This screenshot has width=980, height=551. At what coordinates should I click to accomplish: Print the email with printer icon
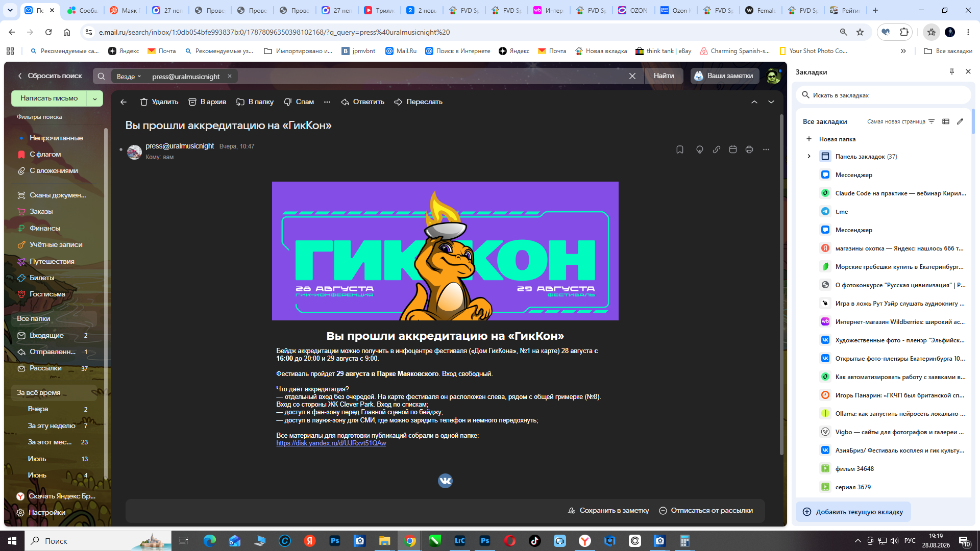(749, 149)
